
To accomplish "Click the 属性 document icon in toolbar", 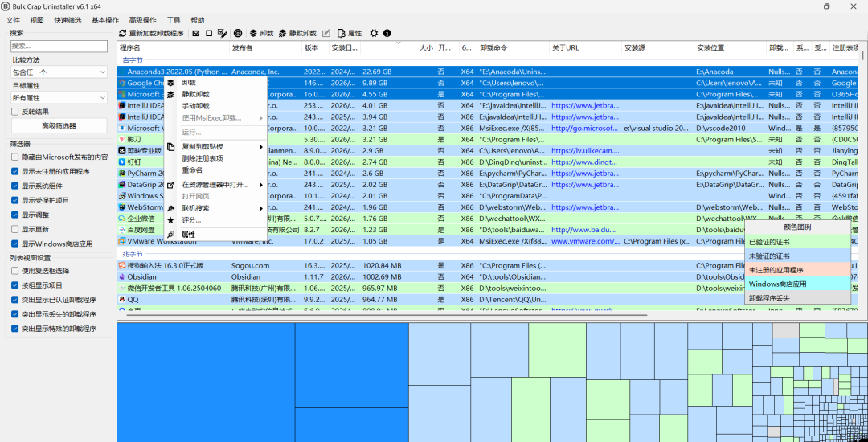I will [342, 33].
